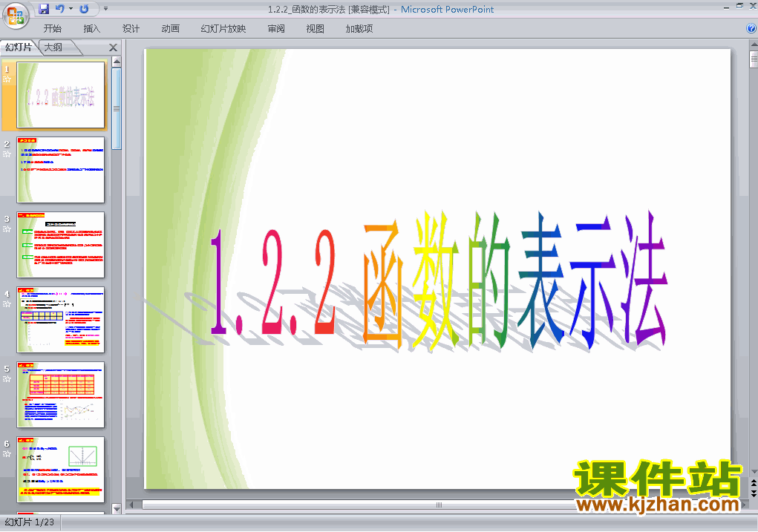Image resolution: width=758 pixels, height=532 pixels.
Task: Open the 开始 ribbon tab
Action: pos(52,29)
